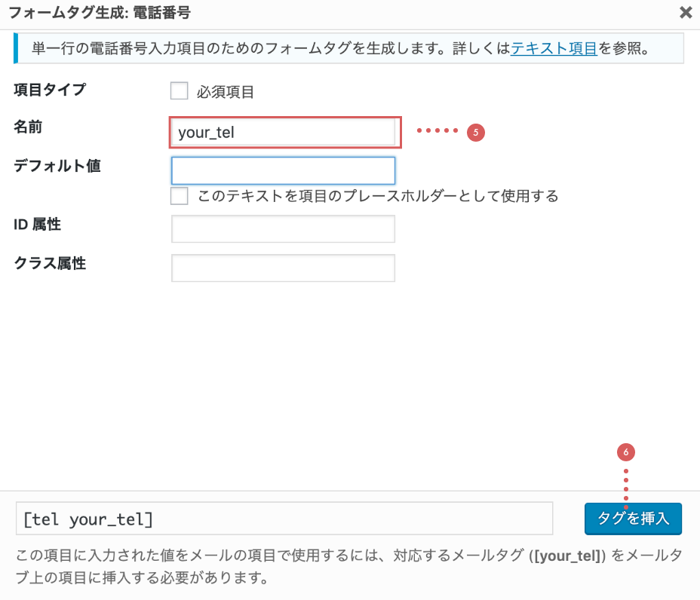This screenshot has width=700, height=600.
Task: Click the generated [tel your_tel] tag field
Action: (x=284, y=519)
